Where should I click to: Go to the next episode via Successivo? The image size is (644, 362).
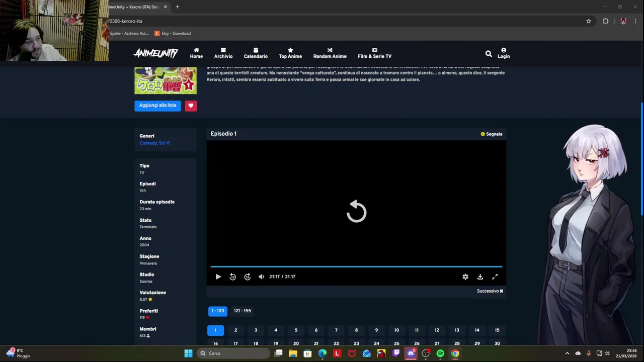(490, 291)
